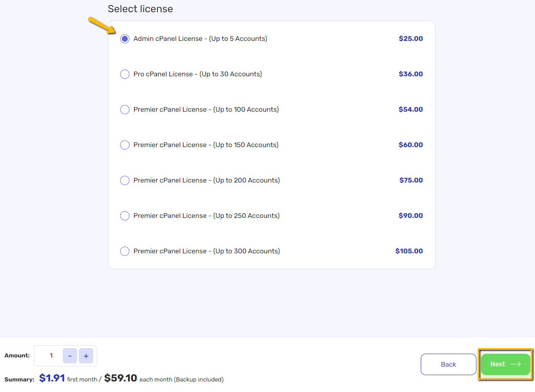The height and width of the screenshot is (392, 535).
Task: Select Premier cPanel License up to 100 Accounts
Action: [x=125, y=110]
